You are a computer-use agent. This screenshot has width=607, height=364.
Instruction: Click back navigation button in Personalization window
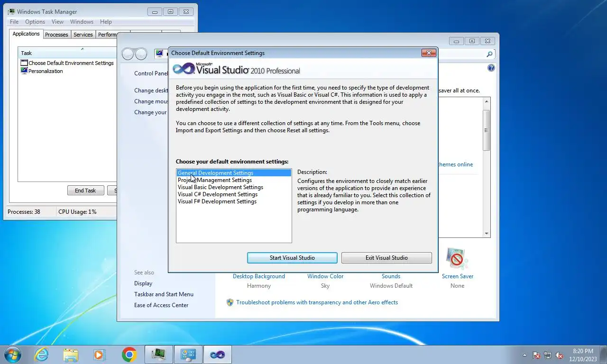click(128, 54)
